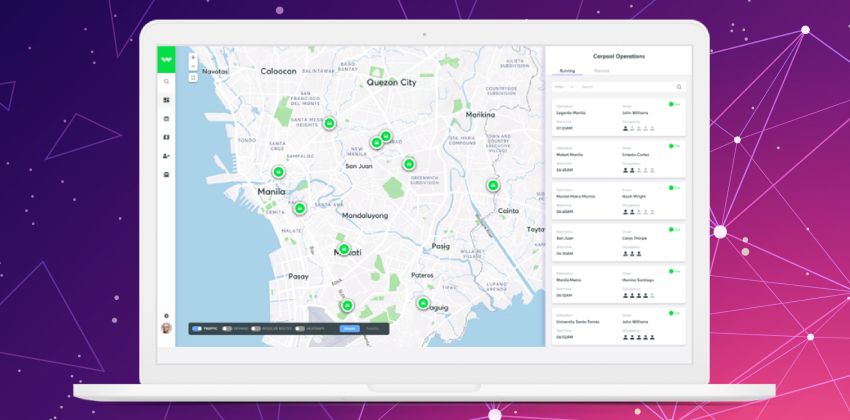Open the Legarda Manila carpool card
This screenshot has width=850, height=420.
tap(619, 117)
